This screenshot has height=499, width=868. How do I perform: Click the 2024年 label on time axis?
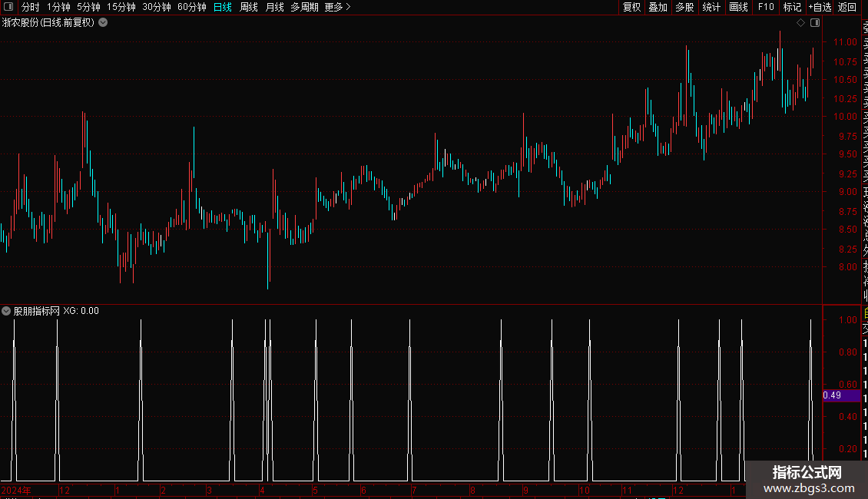point(16,490)
